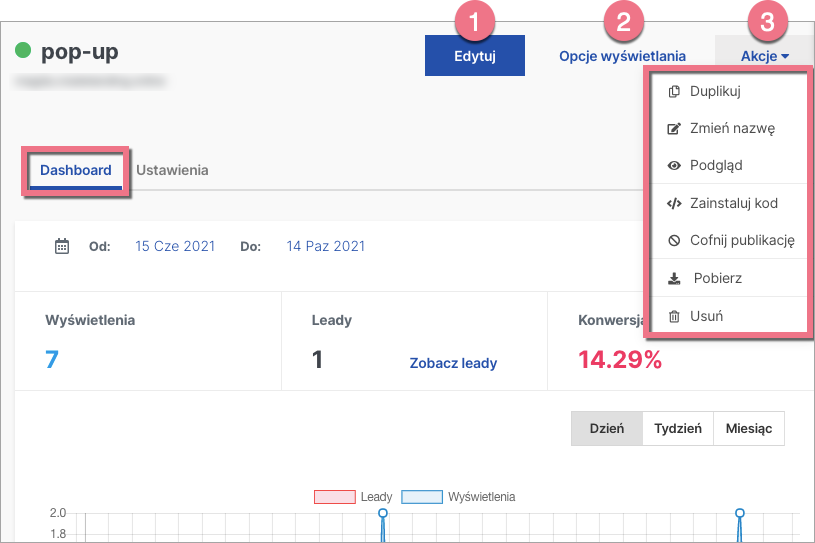
Task: Click the ban icon beside Cofnij publikację
Action: tap(674, 240)
